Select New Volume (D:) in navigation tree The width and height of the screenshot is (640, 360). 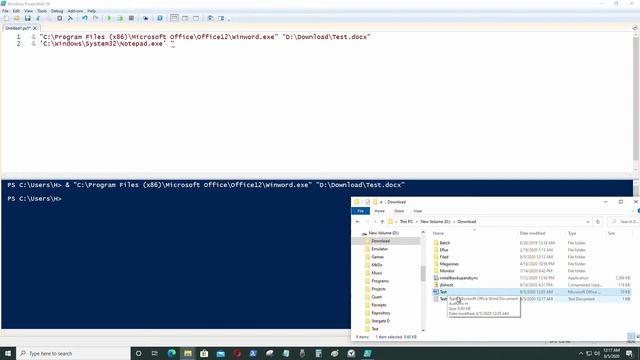point(383,233)
